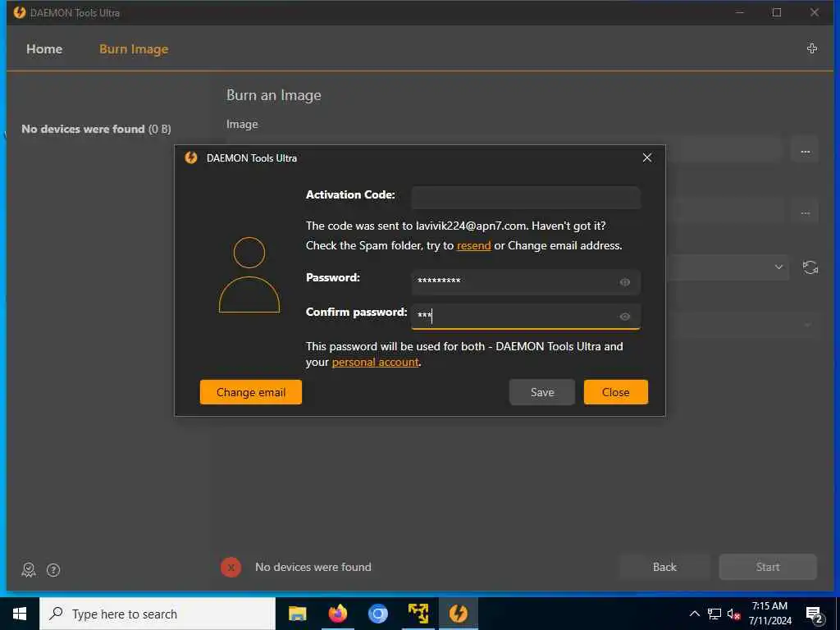Click DAEMON Tools logo in dialog title
Image resolution: width=840 pixels, height=630 pixels.
[x=190, y=157]
